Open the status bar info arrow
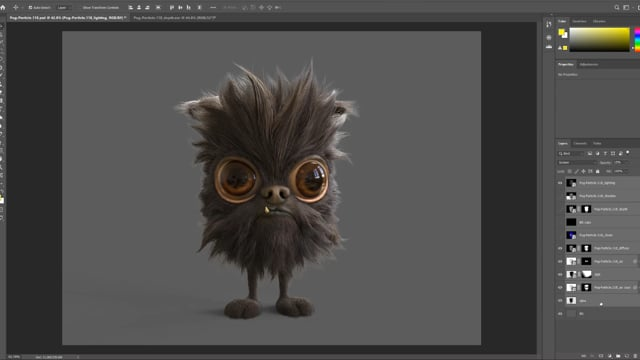Viewport: 640px width, 360px height. [x=78, y=357]
